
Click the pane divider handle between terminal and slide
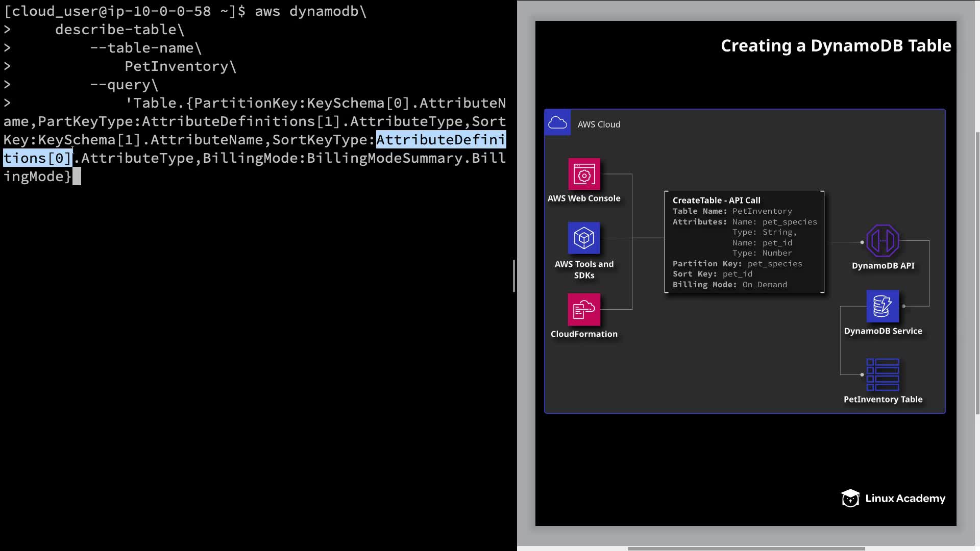[x=514, y=275]
